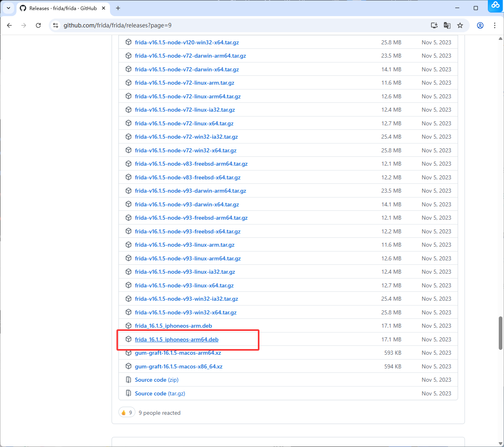The width and height of the screenshot is (504, 447).
Task: Click package icon beside frida-v16.1.5-node-v93-darwin-x64.tar.gz
Action: [x=129, y=204]
